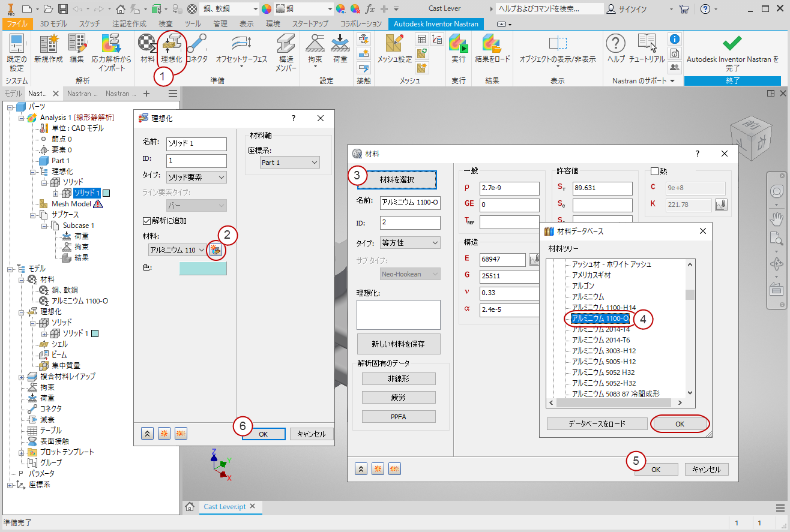Click キャンセル in 理想化 dialog

[311, 434]
